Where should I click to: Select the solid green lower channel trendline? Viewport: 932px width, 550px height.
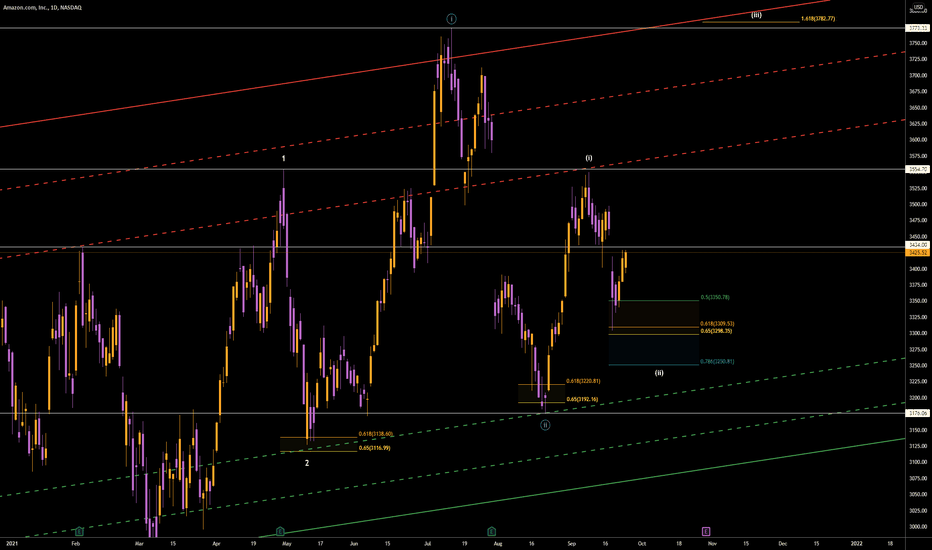click(582, 488)
